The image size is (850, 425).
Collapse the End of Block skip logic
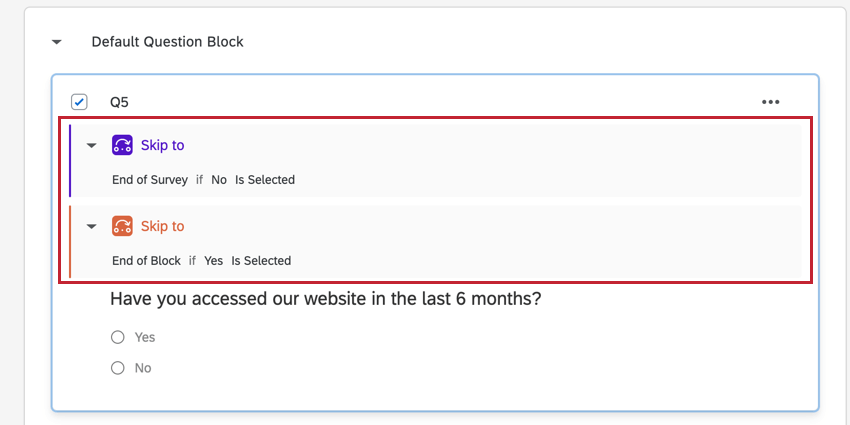point(91,226)
